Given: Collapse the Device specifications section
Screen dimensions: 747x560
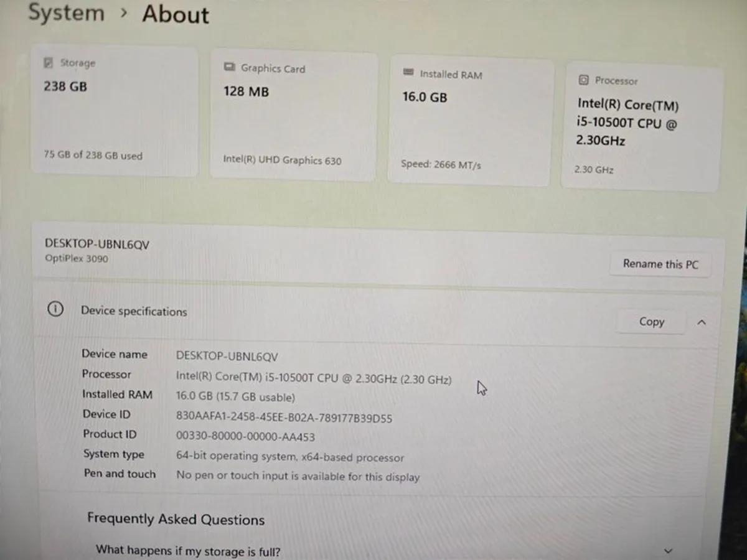Looking at the screenshot, I should tap(702, 322).
